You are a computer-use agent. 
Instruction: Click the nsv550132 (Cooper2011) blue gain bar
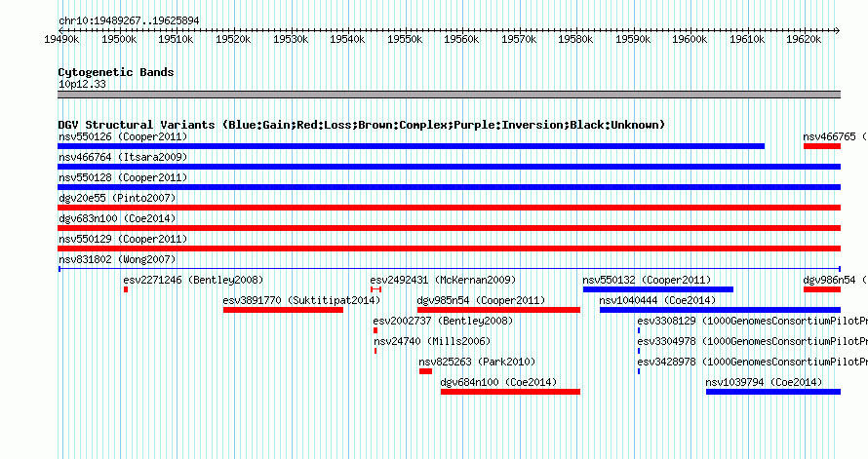coord(658,289)
